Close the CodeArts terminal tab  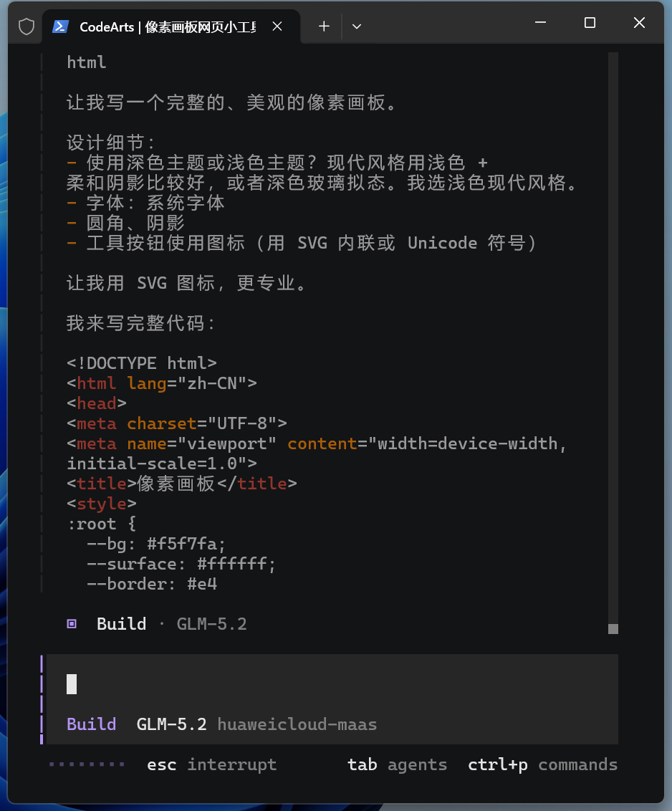(x=277, y=27)
